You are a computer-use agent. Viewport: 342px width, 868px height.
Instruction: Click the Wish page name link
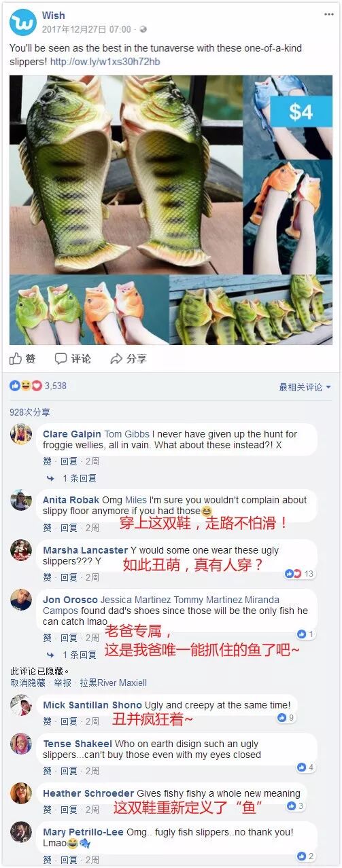coord(52,16)
